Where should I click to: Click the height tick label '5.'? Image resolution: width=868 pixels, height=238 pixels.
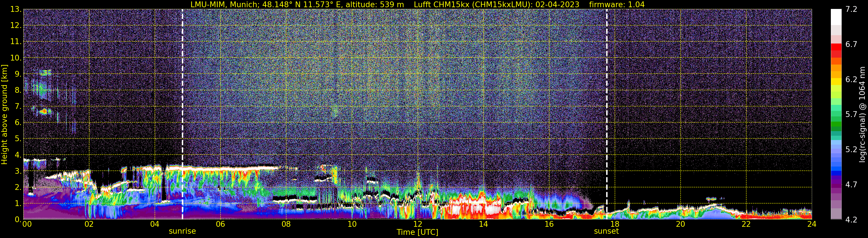(18, 139)
